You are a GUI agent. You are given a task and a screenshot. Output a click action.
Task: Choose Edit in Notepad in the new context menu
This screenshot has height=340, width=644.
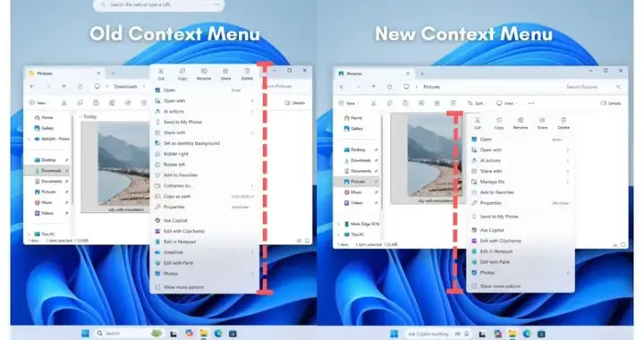pyautogui.click(x=521, y=251)
